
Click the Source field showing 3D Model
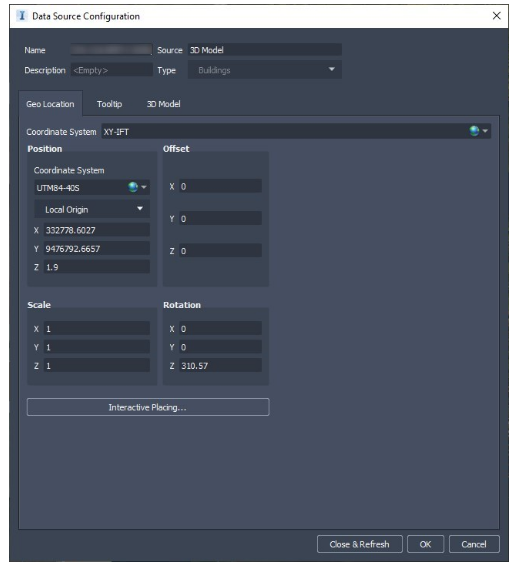(265, 50)
